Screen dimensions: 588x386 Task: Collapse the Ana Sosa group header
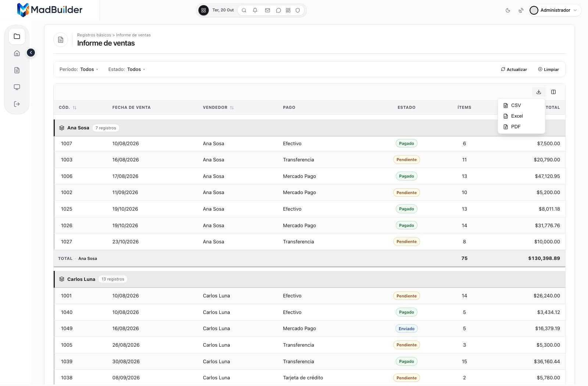coord(309,128)
